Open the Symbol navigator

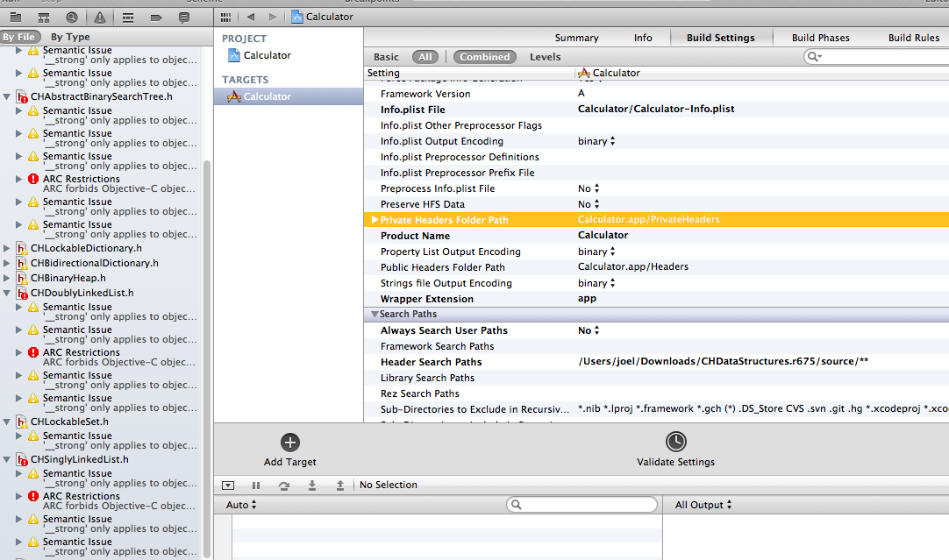tap(44, 17)
